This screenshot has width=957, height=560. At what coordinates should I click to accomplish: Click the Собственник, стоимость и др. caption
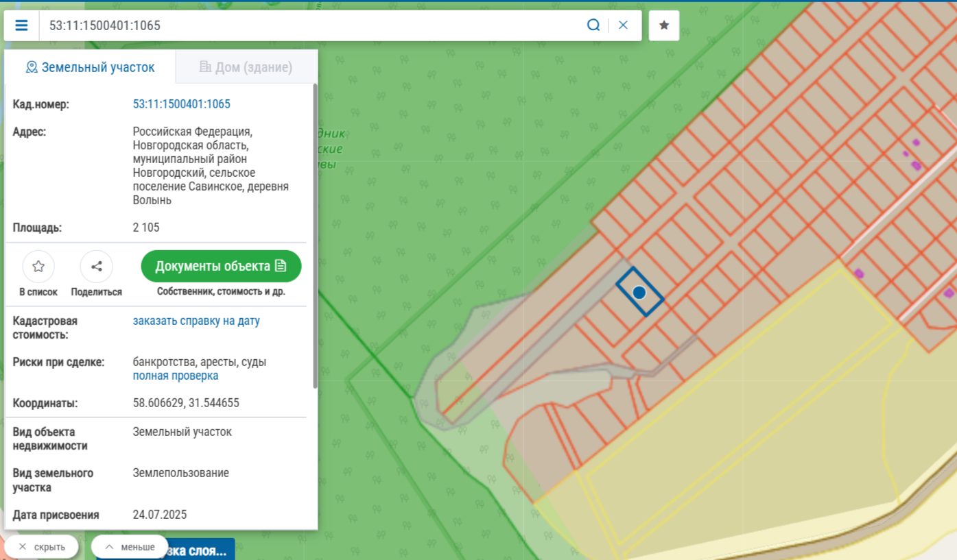(x=221, y=291)
